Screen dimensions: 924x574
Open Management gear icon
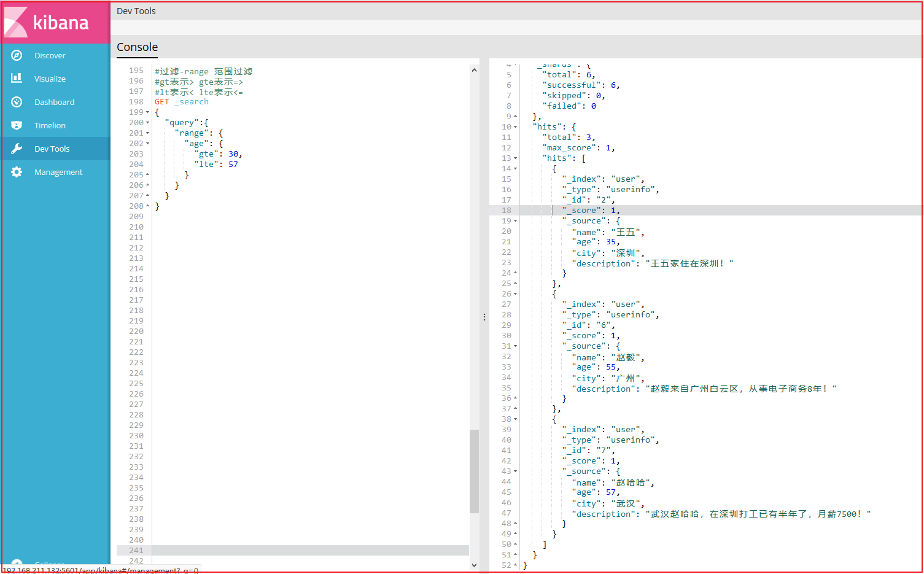(17, 172)
